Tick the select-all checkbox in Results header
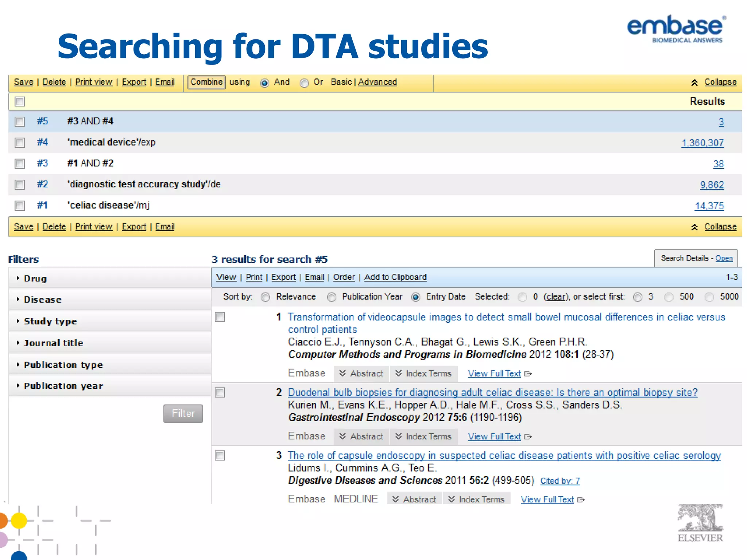The height and width of the screenshot is (560, 747). tap(20, 101)
